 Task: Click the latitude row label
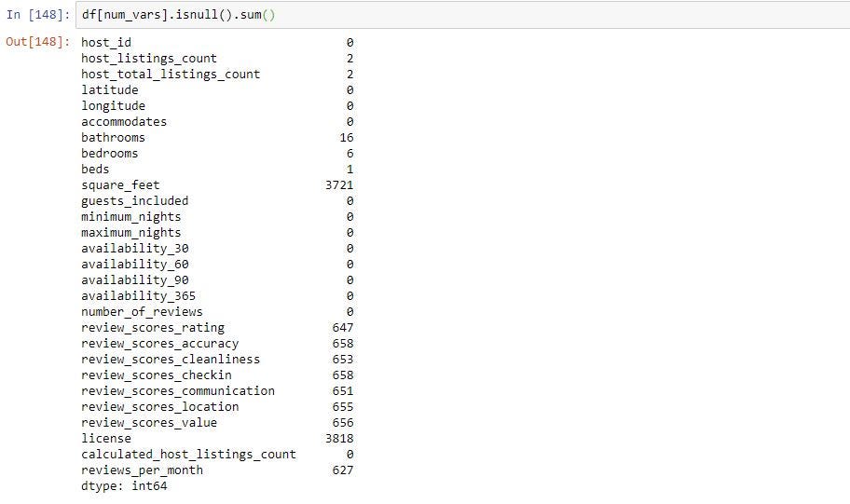pos(109,90)
